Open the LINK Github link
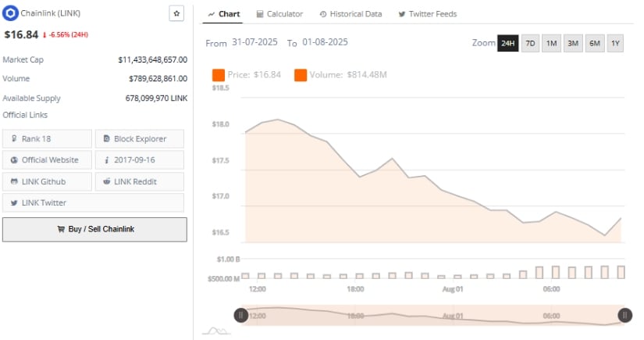 pos(48,181)
